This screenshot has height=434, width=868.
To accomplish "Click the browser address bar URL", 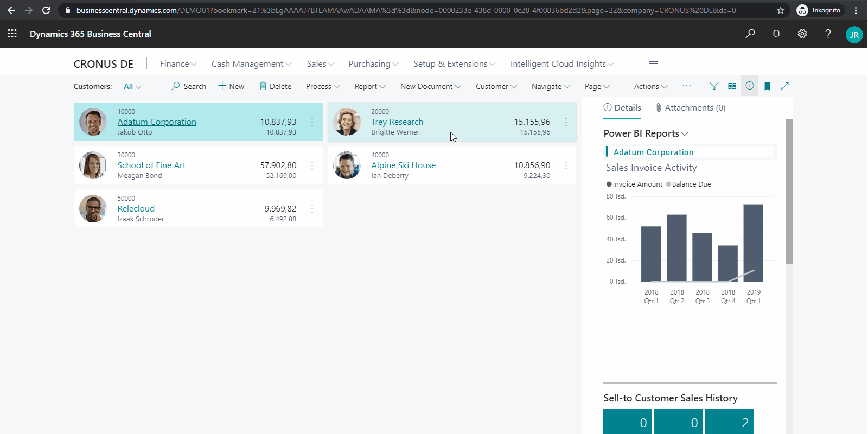I will click(406, 10).
